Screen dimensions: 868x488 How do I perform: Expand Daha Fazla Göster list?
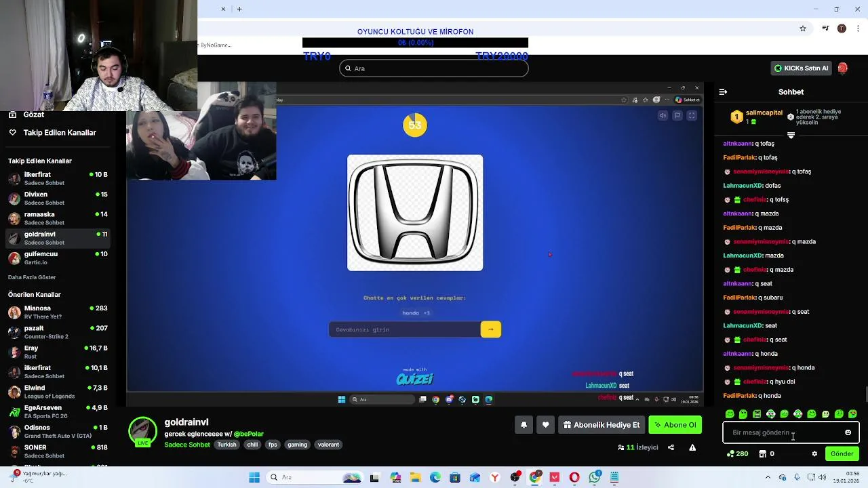(32, 277)
